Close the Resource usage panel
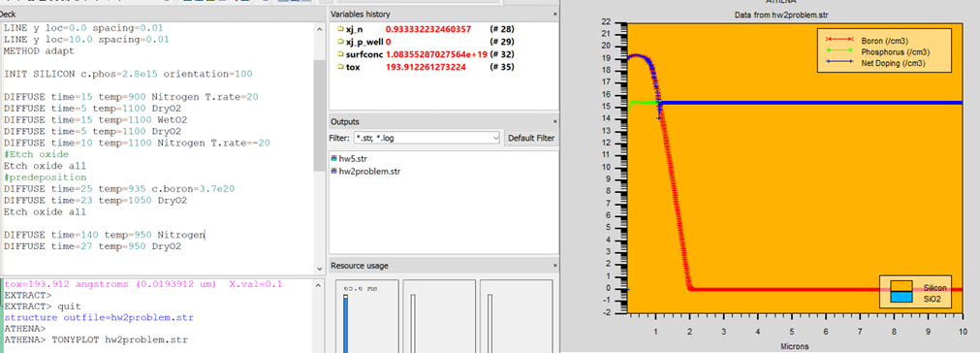The height and width of the screenshot is (353, 980). tap(554, 266)
